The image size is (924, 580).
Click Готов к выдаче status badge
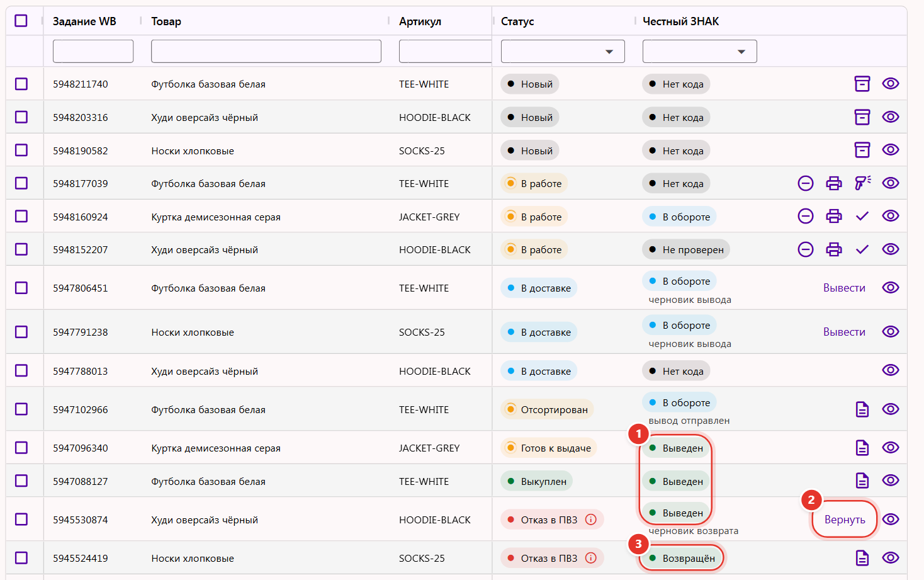coord(549,448)
